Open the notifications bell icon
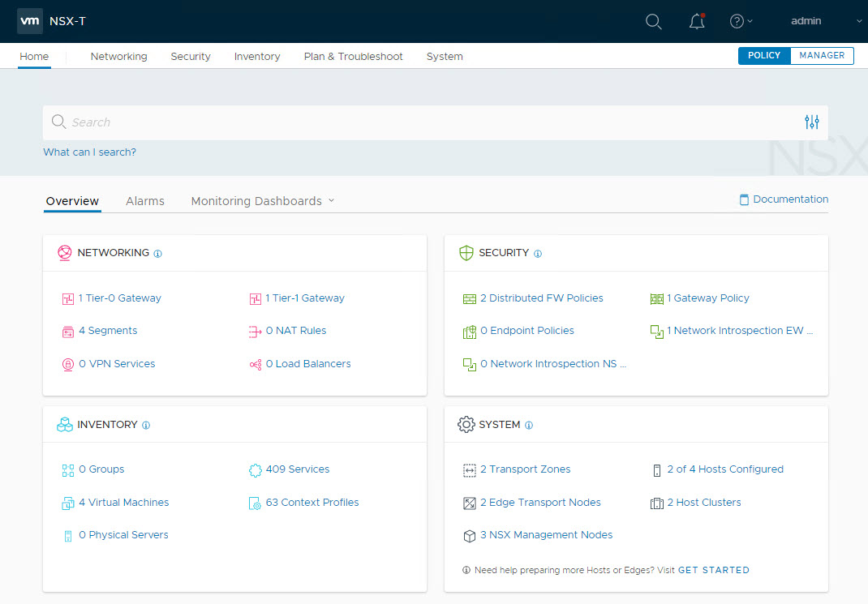Screen dimensions: 868x604 click(697, 22)
